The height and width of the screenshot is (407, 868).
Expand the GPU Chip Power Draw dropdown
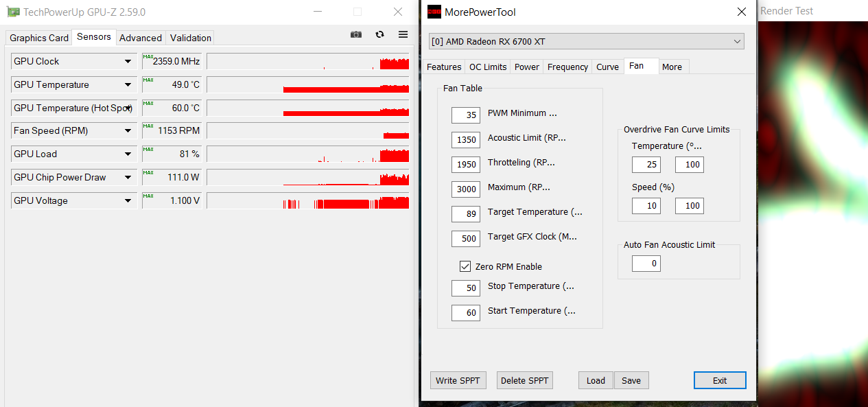128,177
